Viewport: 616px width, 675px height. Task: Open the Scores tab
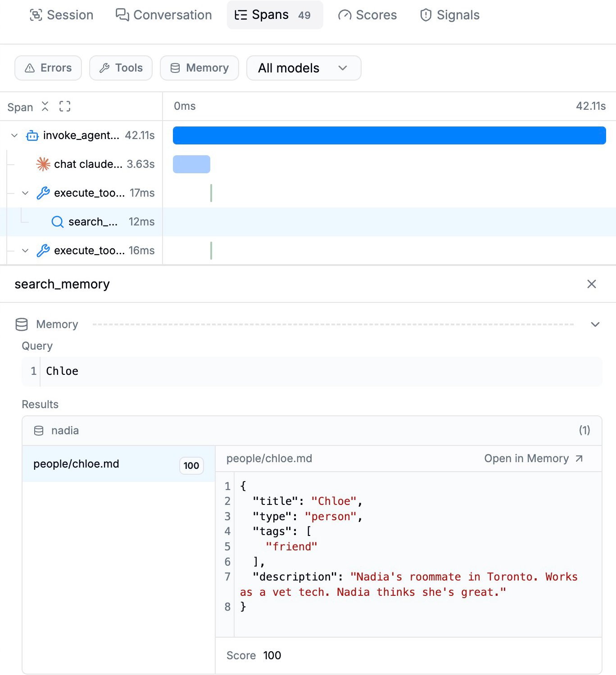pyautogui.click(x=367, y=15)
